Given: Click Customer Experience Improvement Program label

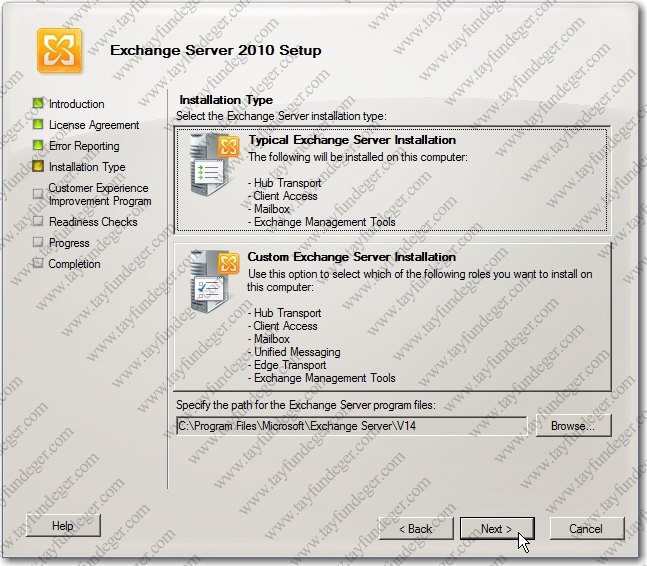Looking at the screenshot, I should 100,194.
